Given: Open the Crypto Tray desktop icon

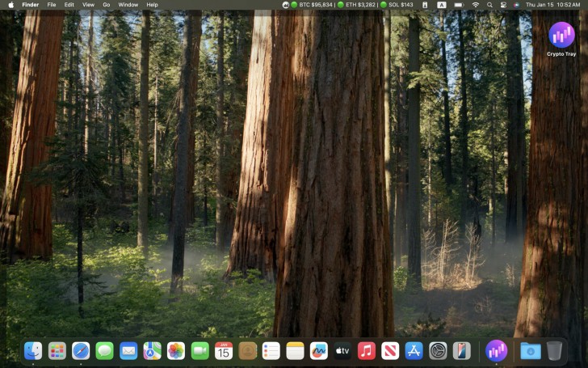Looking at the screenshot, I should 561,36.
